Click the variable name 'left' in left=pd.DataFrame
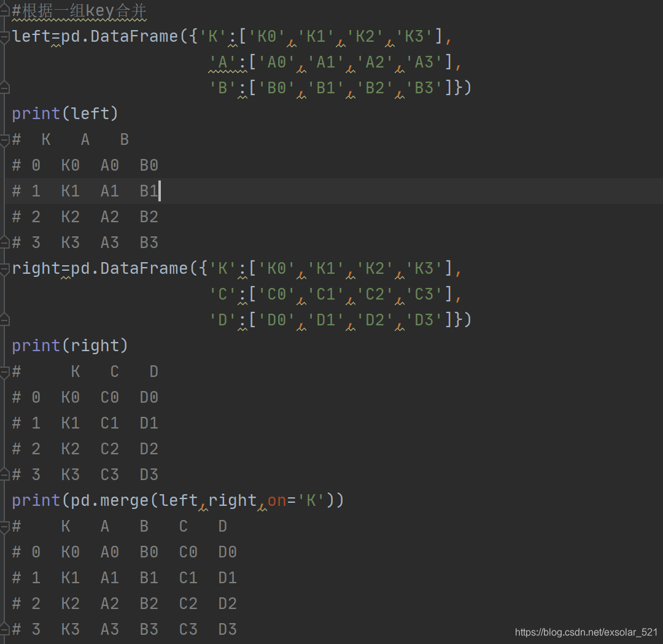The width and height of the screenshot is (663, 644). (x=31, y=36)
